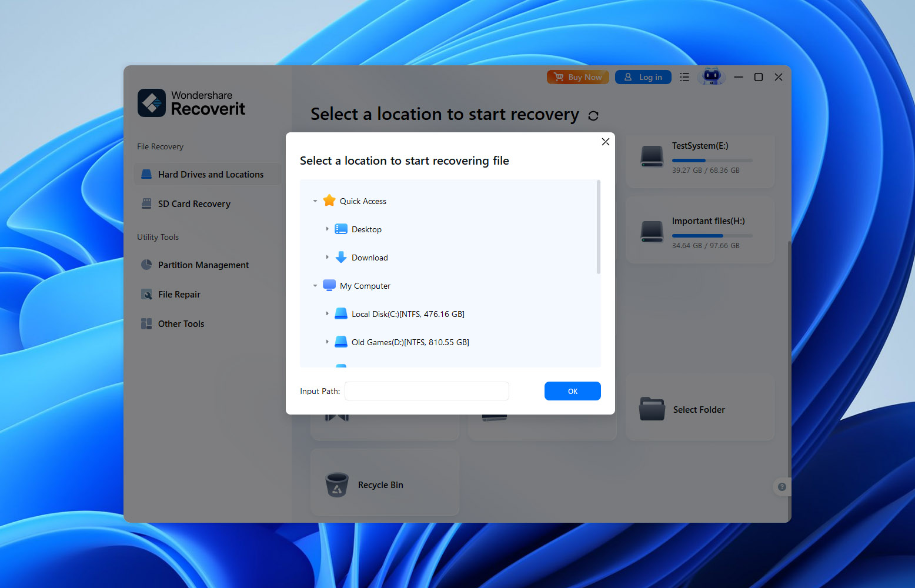Click the File Repair icon
Image resolution: width=915 pixels, height=588 pixels.
pos(146,294)
